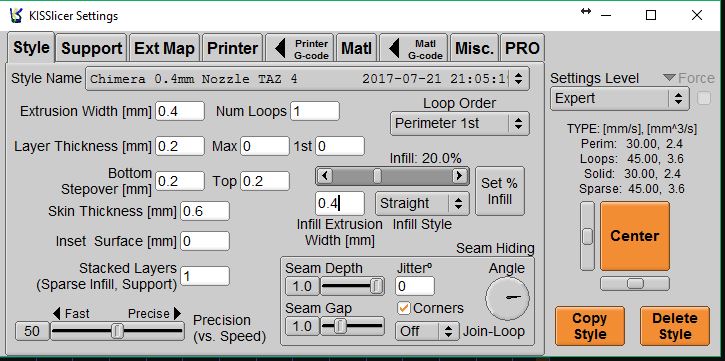Click the Top stepover field
The image size is (725, 361).
(x=265, y=181)
